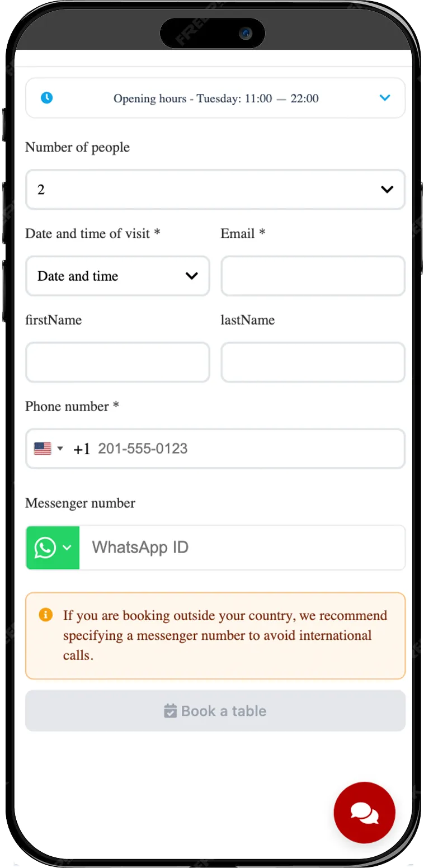424x868 pixels.
Task: Open the country code dropdown arrow
Action: [60, 449]
